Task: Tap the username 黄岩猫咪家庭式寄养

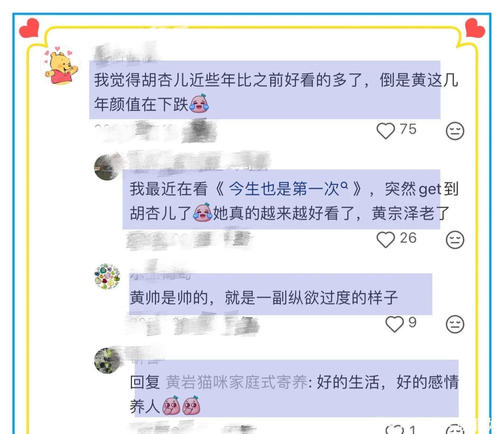Action: (x=236, y=382)
